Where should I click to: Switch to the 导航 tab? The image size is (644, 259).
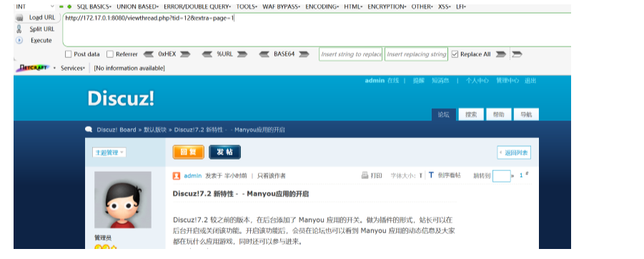click(x=526, y=114)
